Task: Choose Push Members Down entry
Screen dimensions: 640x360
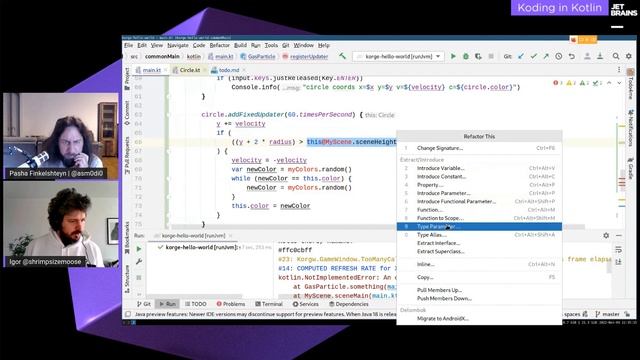Action: (x=479, y=298)
